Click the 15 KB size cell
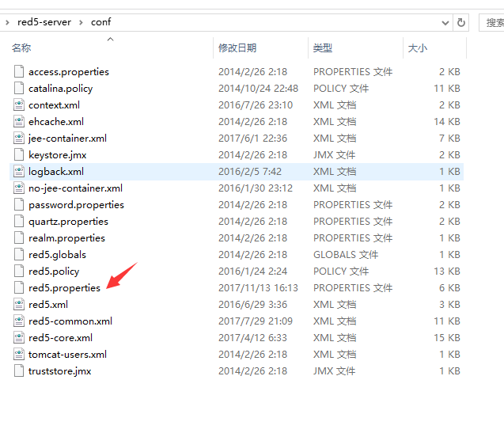This screenshot has height=433, width=504. [447, 338]
